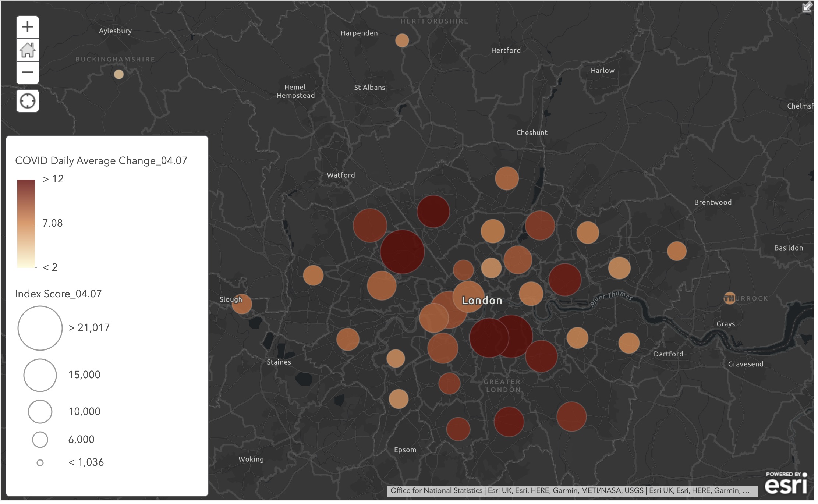Click the 10,000 legend circle symbol
This screenshot has width=818, height=504.
click(x=40, y=412)
